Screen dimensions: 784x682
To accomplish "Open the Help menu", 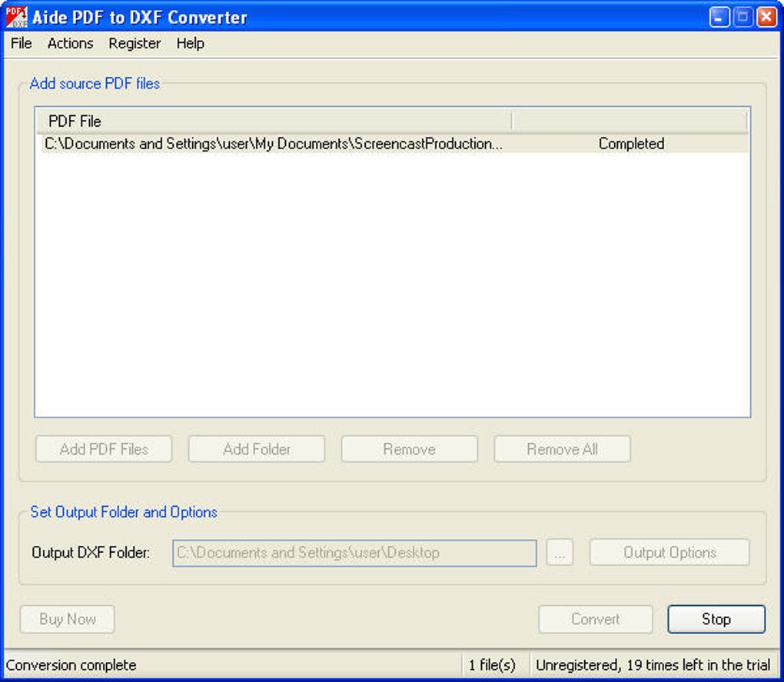I will point(190,44).
